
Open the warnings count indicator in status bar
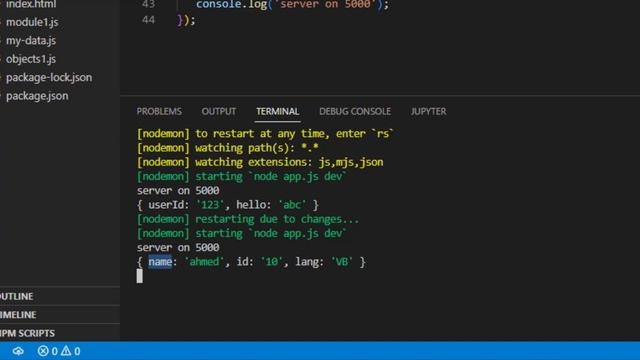click(x=71, y=351)
